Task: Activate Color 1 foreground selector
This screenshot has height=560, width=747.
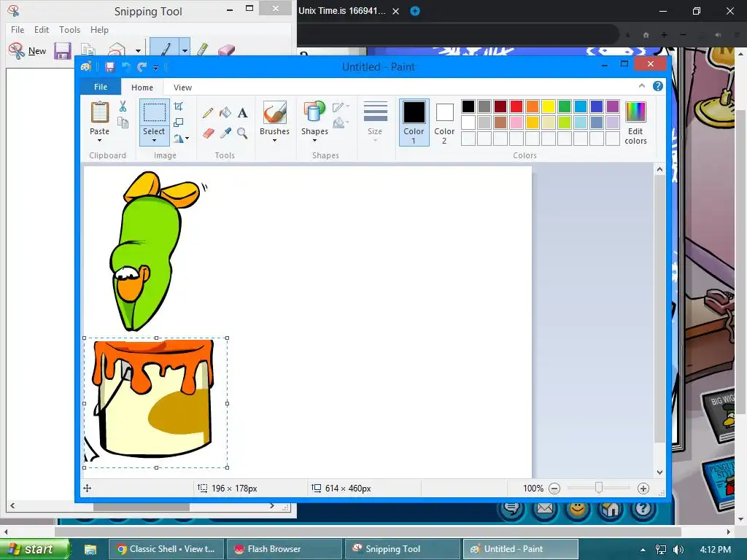Action: point(414,122)
